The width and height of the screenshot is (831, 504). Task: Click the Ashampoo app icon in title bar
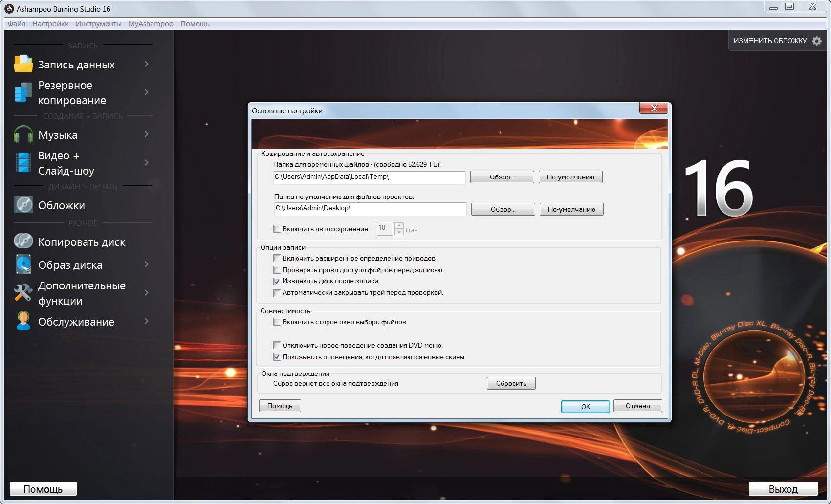9,9
